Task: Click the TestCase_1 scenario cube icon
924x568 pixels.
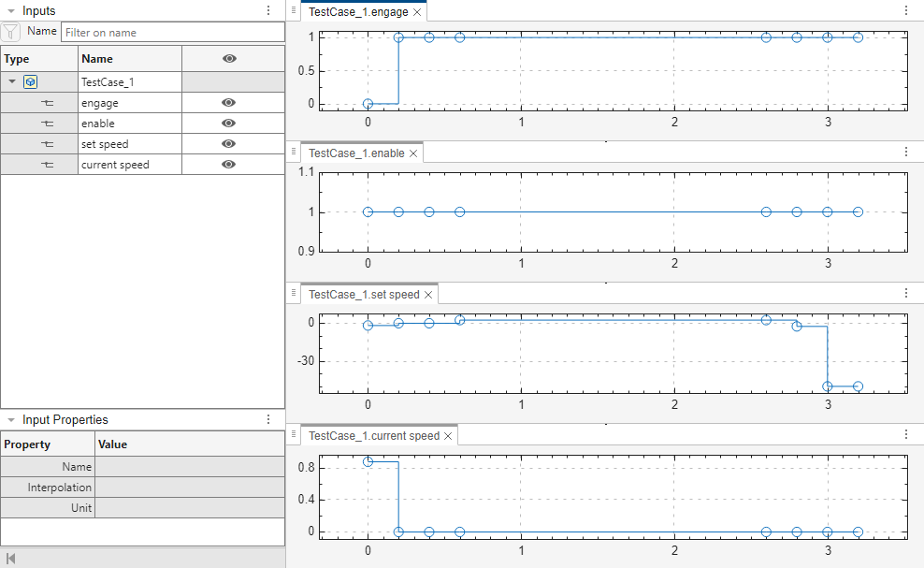Action: 32,81
